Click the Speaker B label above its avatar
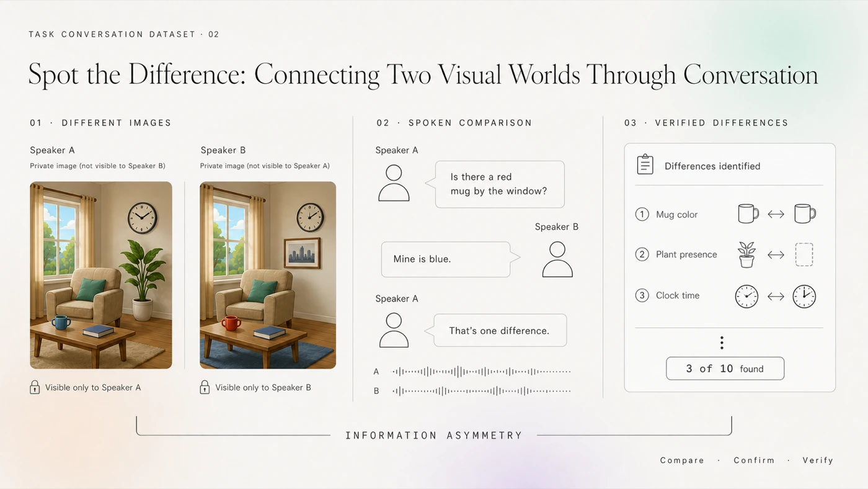868x489 pixels. (x=557, y=227)
